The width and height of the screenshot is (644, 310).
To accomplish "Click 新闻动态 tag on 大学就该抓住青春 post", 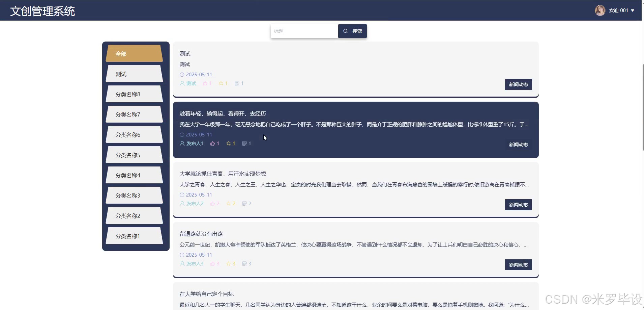I will coord(518,205).
